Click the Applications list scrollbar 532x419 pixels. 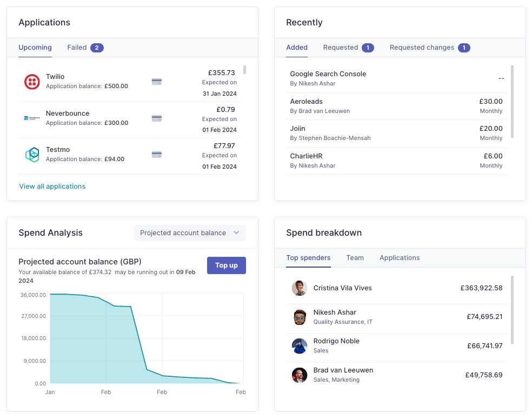tap(244, 70)
